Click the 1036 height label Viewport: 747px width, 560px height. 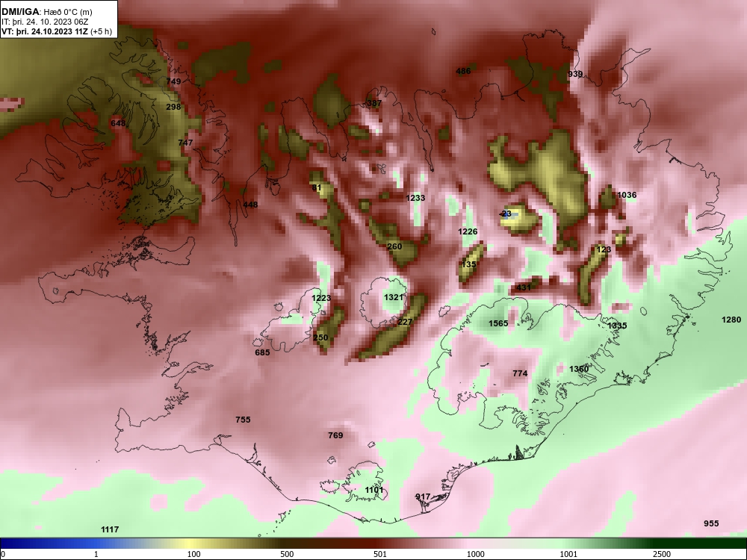(x=627, y=195)
